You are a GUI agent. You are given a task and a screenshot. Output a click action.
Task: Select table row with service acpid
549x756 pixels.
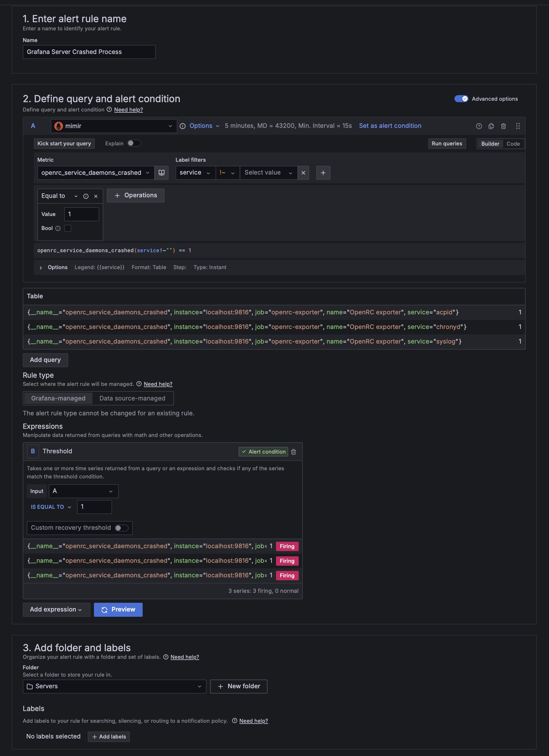tap(274, 312)
